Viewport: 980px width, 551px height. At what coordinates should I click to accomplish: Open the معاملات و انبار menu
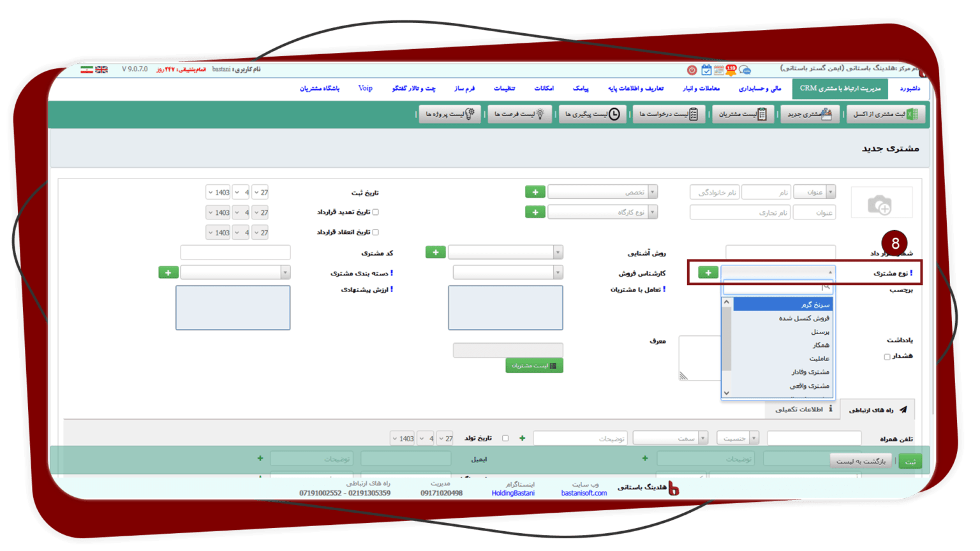click(701, 89)
